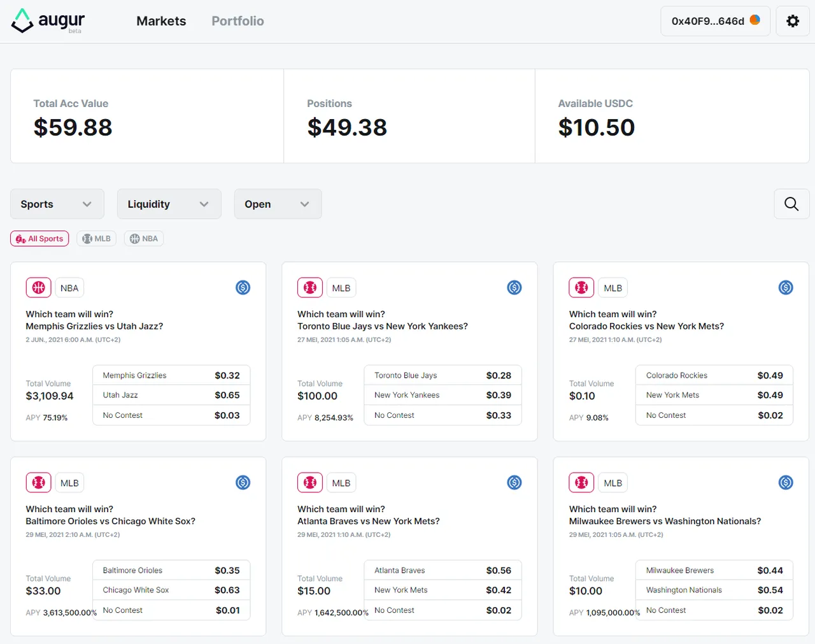Viewport: 815px width, 644px height.
Task: Choose New York Mets at $0.42
Action: point(443,590)
